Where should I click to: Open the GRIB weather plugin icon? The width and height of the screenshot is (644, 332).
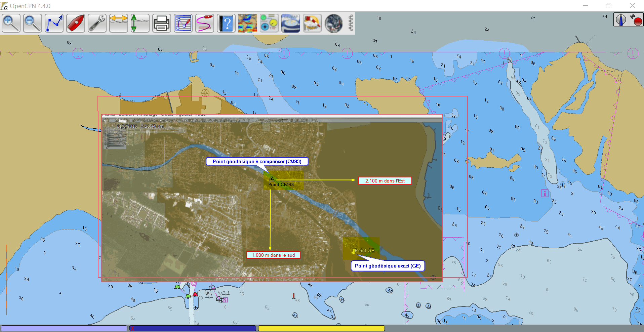pyautogui.click(x=248, y=23)
